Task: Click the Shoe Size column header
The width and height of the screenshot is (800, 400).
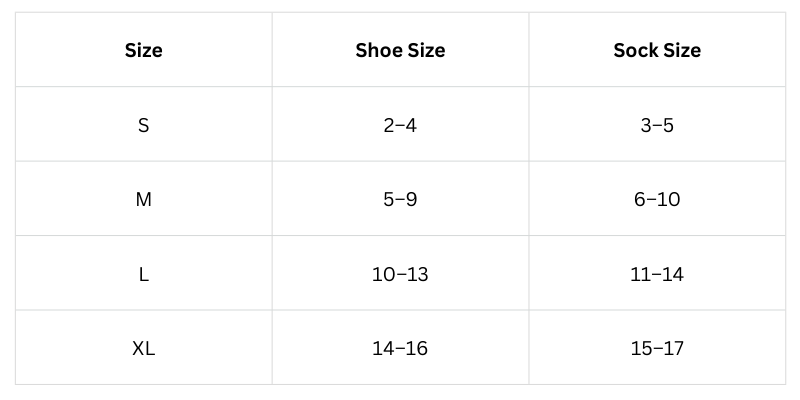Action: pos(400,50)
